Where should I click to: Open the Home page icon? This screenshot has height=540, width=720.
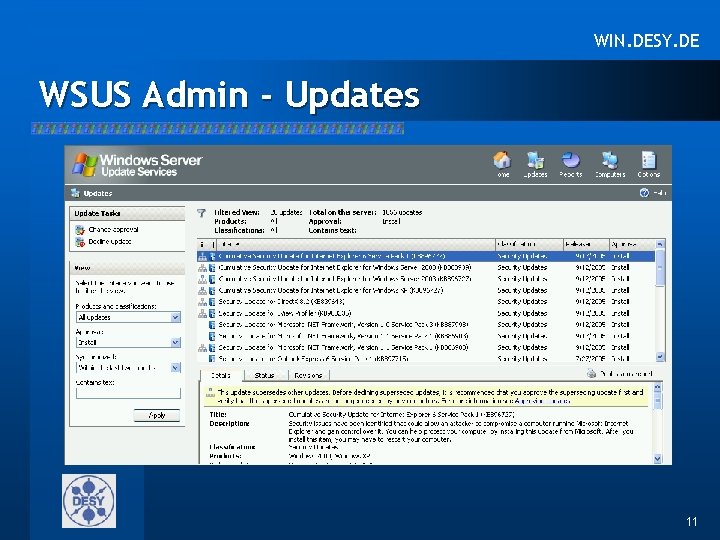point(502,161)
